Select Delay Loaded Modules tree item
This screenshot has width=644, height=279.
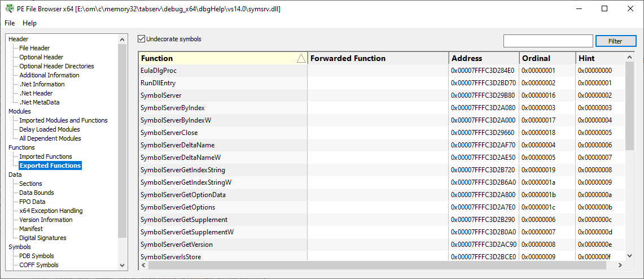[49, 129]
